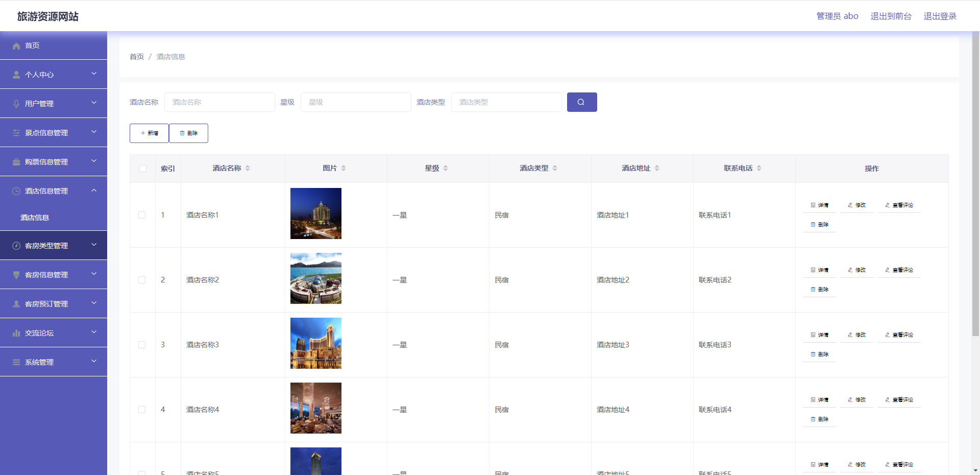Click the 客房类型管理 compass icon

coord(16,246)
